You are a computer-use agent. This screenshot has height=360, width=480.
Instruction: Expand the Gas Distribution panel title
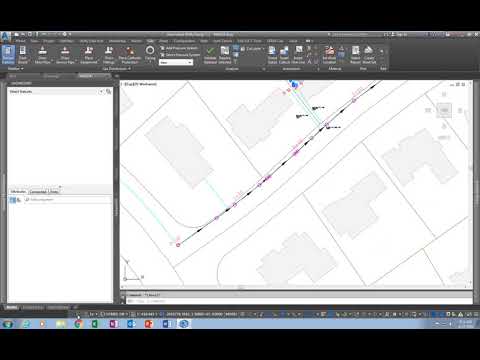pyautogui.click(x=116, y=69)
